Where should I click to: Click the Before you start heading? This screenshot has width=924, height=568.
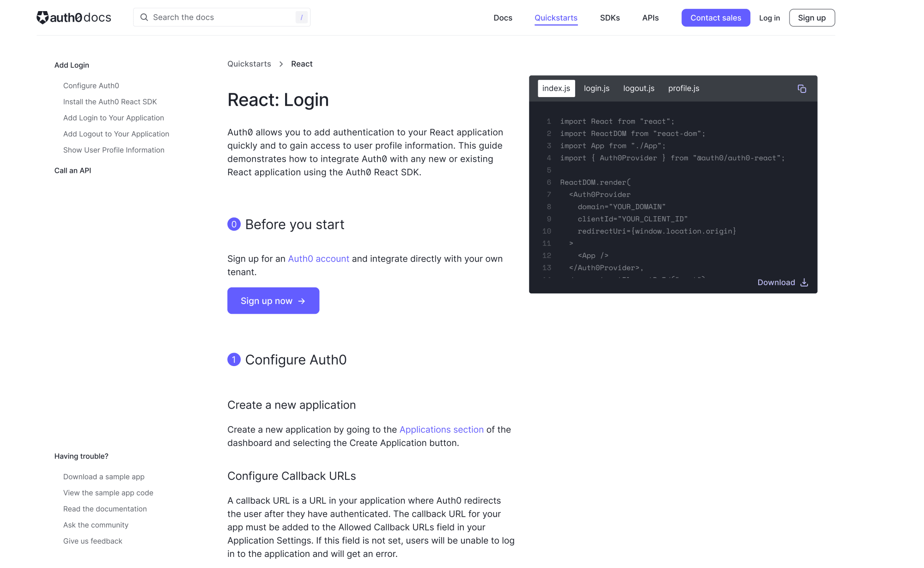tap(295, 225)
